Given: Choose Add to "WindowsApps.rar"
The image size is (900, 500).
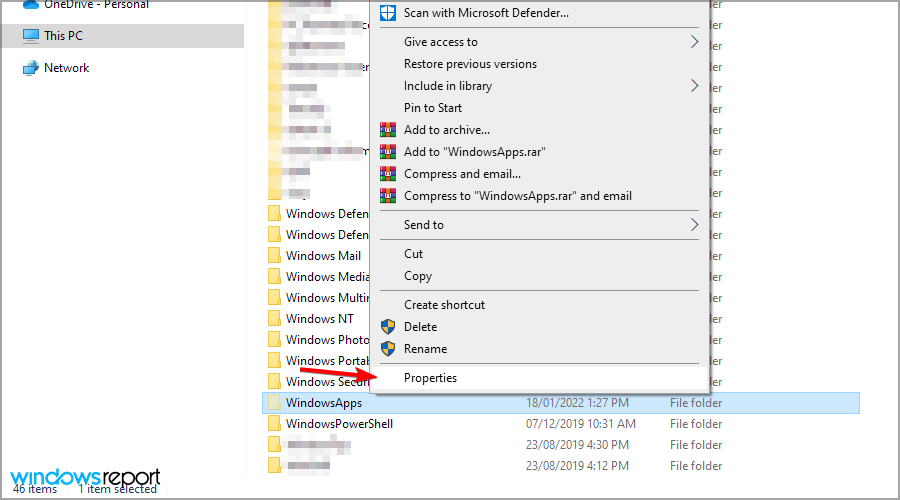Looking at the screenshot, I should click(475, 152).
